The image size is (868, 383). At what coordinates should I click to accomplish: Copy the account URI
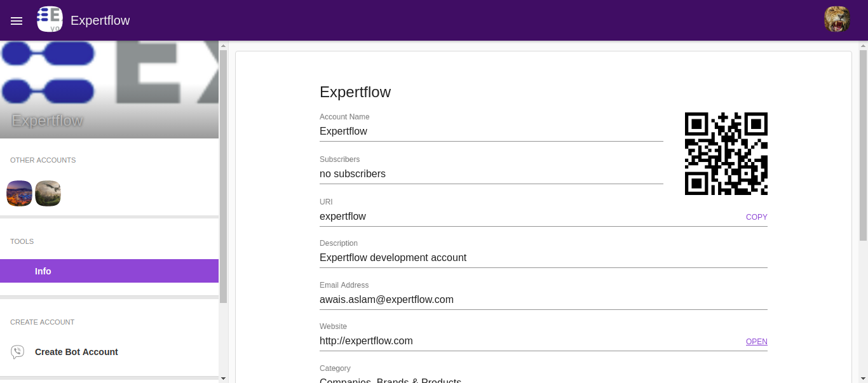click(x=756, y=217)
